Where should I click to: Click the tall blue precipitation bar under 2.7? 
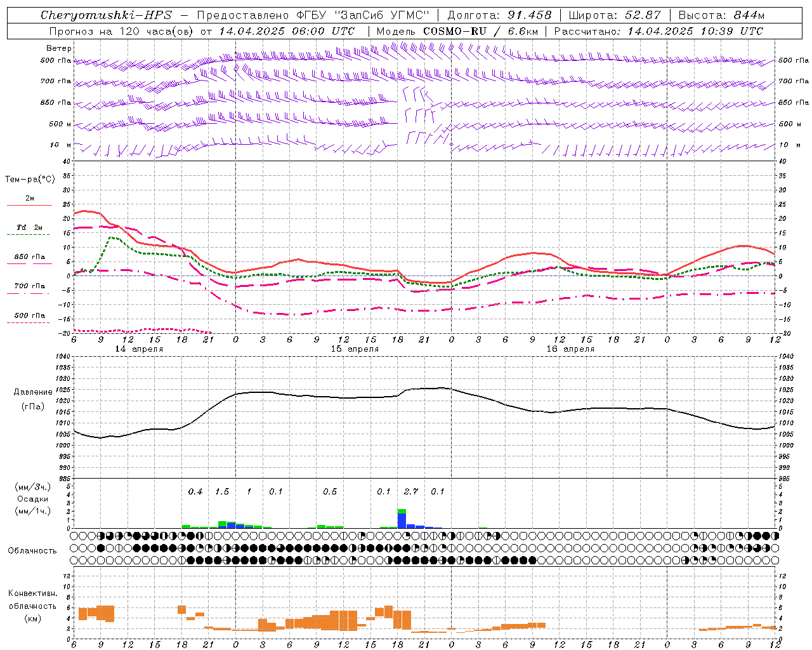pos(402,521)
